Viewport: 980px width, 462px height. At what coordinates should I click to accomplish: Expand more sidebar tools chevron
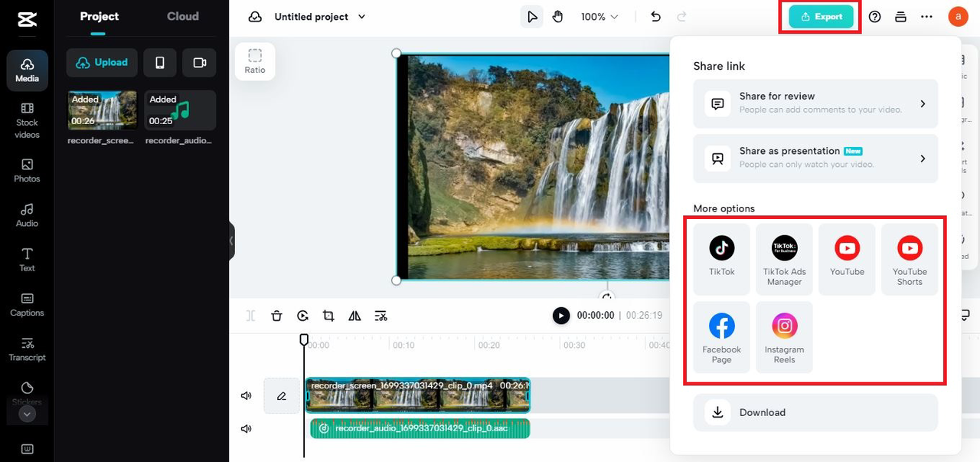27,414
